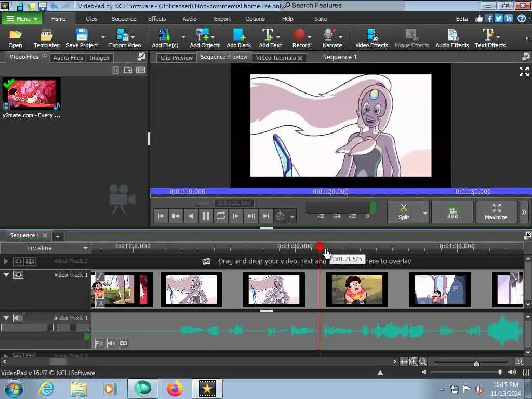The image size is (532, 399).
Task: Open the playback speed dropdown arrow
Action: coord(292,216)
